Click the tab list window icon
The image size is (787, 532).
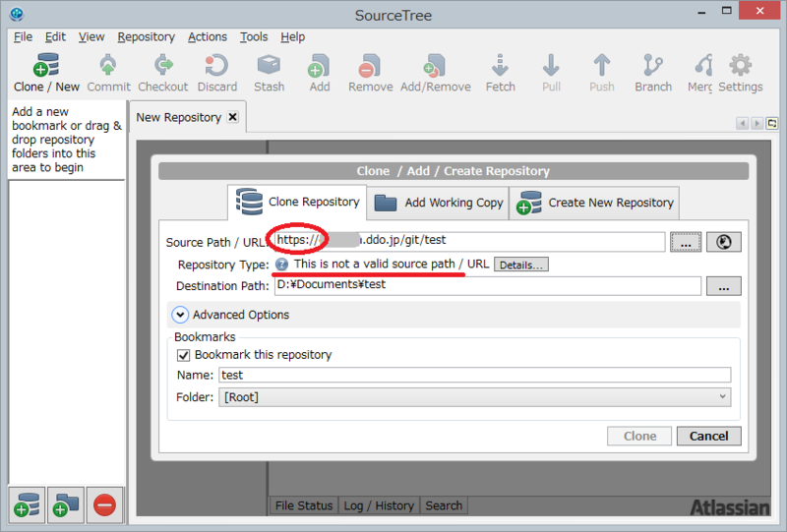point(772,123)
